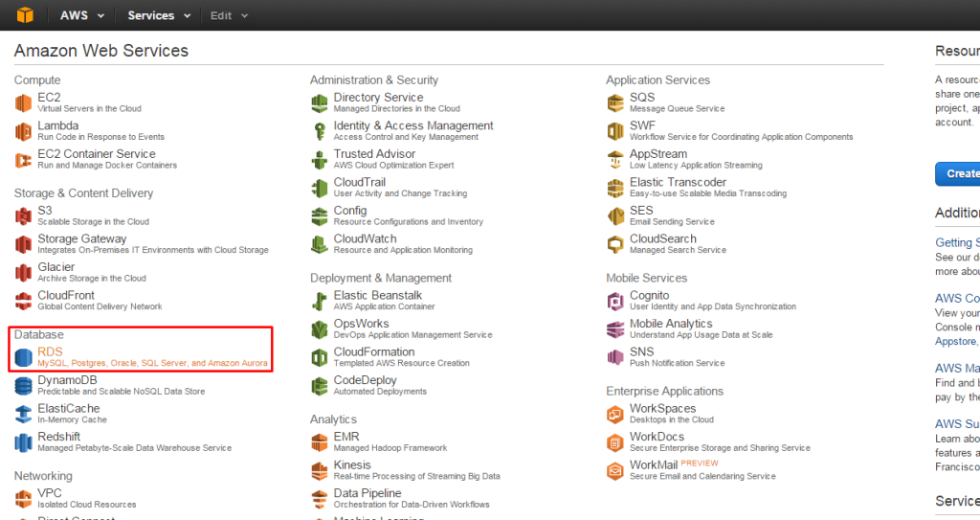Open the Getting Started link in sidebar
Screen dimensions: 980x520
(957, 242)
